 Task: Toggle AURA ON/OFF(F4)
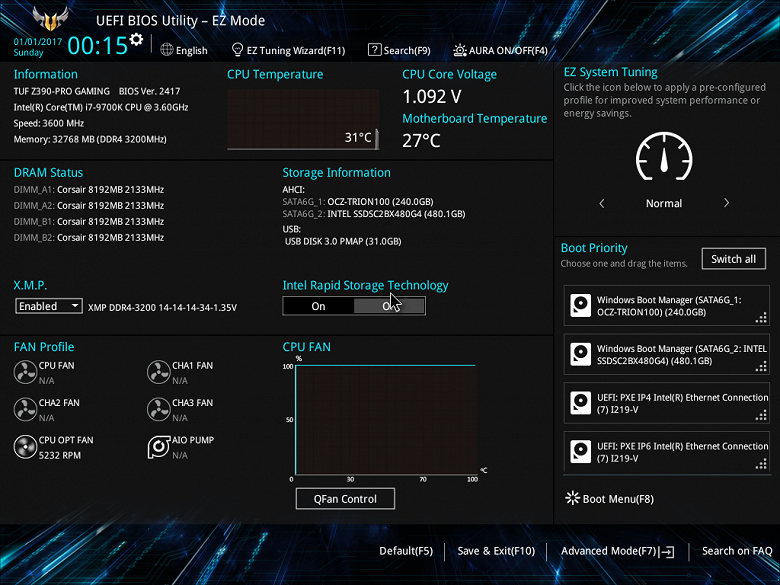click(x=500, y=50)
